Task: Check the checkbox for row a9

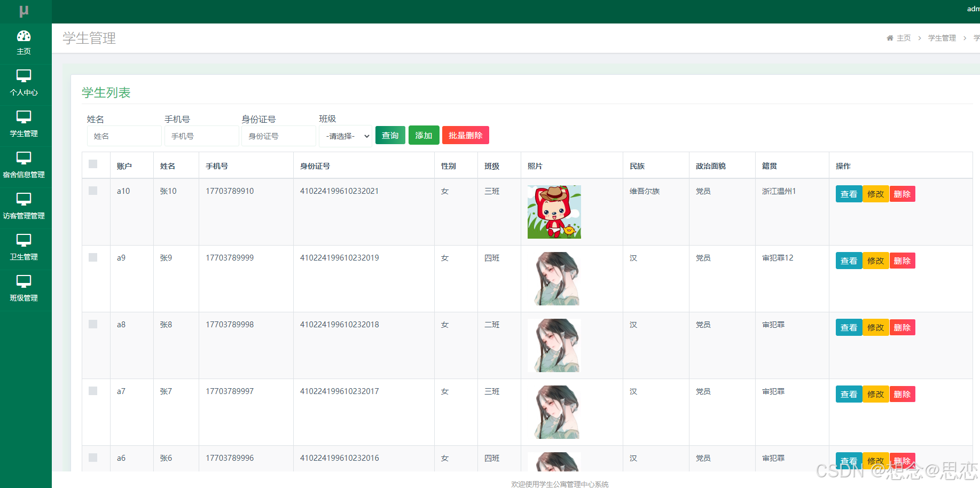Action: [93, 257]
